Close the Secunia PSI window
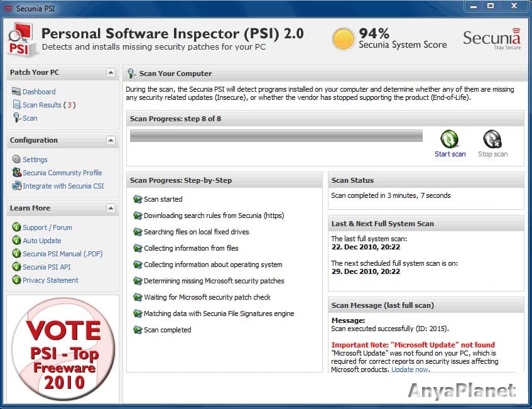The width and height of the screenshot is (532, 409). click(514, 6)
